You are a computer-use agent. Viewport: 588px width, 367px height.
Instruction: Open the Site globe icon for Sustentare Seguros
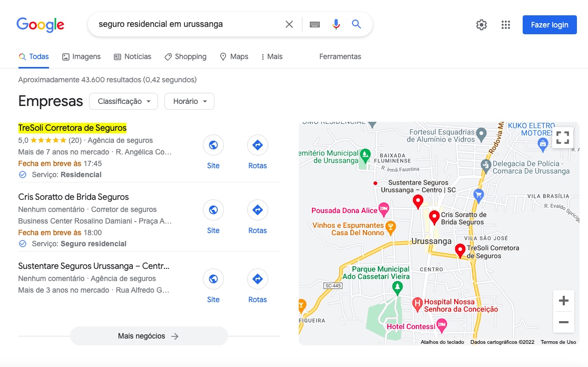pos(213,279)
